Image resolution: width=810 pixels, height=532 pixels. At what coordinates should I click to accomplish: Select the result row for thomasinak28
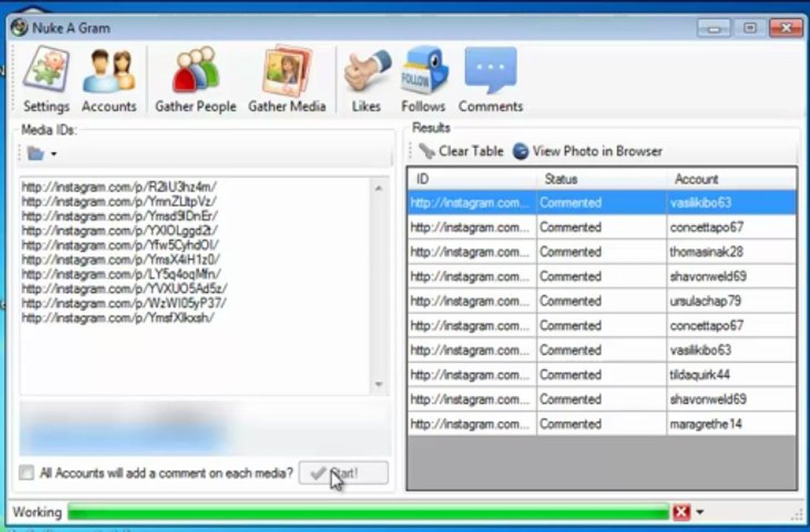(602, 251)
